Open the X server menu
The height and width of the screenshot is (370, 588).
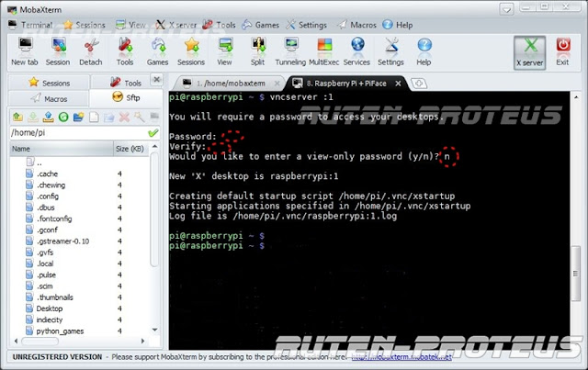point(176,25)
